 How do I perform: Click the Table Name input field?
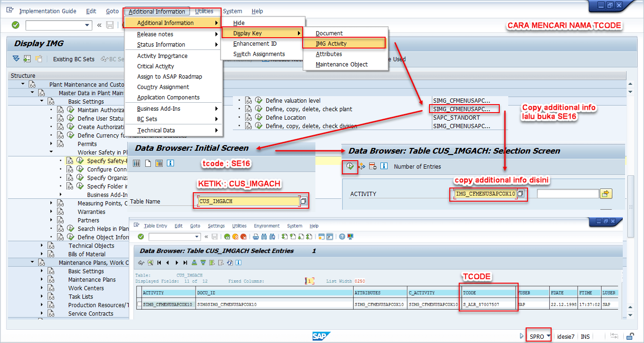(248, 201)
